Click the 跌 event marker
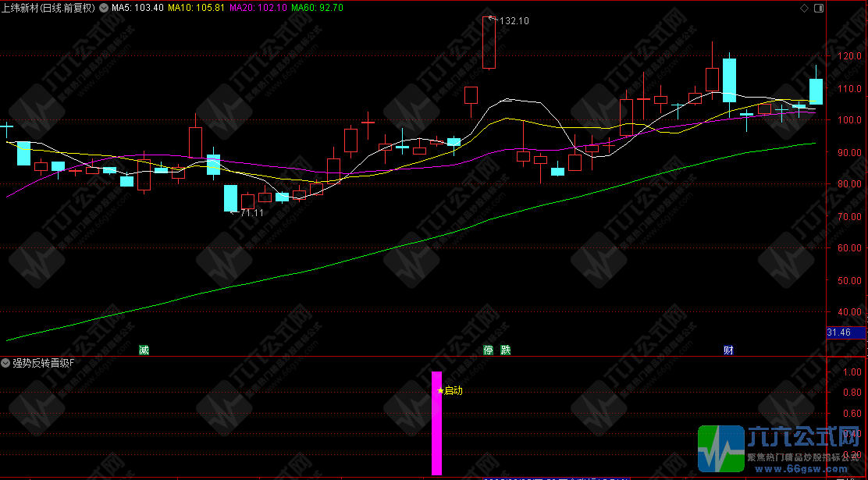 [x=506, y=350]
